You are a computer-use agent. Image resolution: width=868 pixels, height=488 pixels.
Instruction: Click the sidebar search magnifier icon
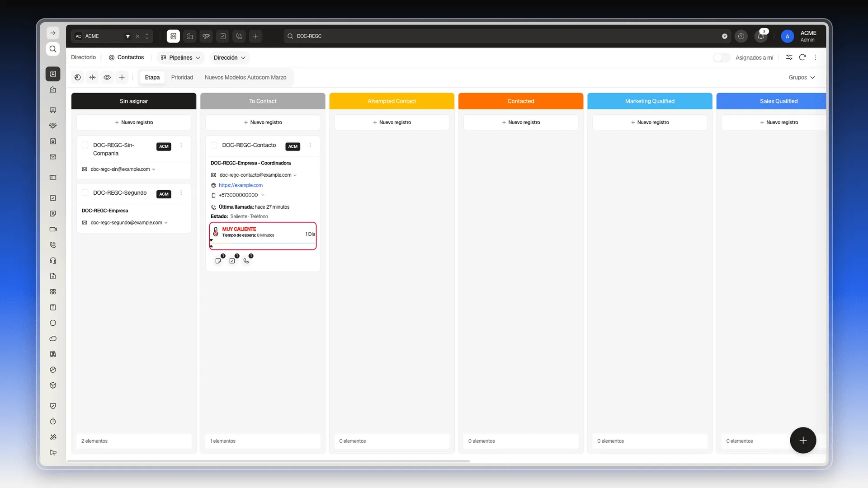click(x=53, y=49)
